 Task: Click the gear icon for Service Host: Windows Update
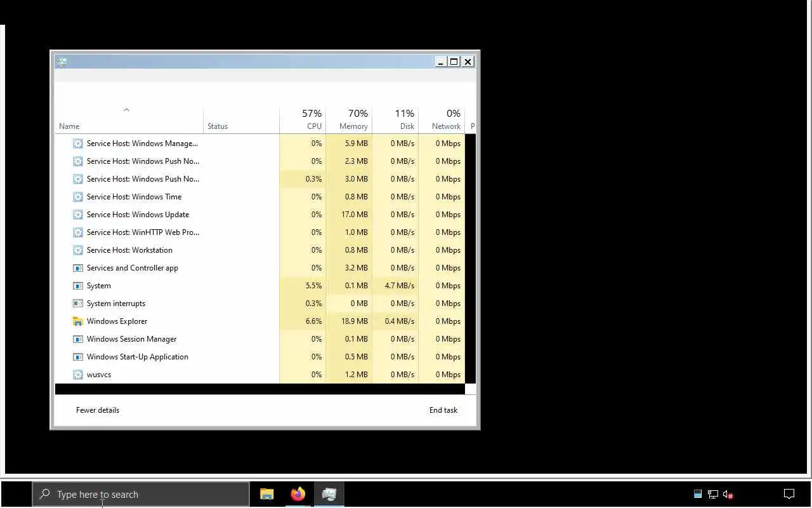coord(78,215)
